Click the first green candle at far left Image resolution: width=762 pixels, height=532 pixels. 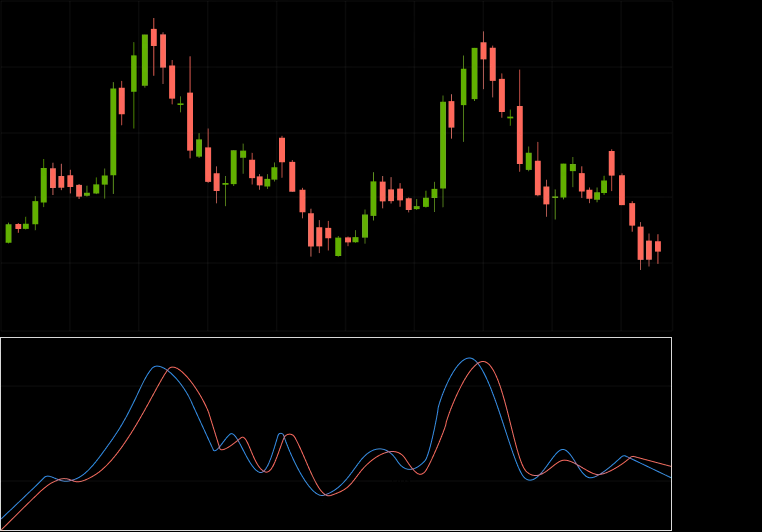[9, 233]
